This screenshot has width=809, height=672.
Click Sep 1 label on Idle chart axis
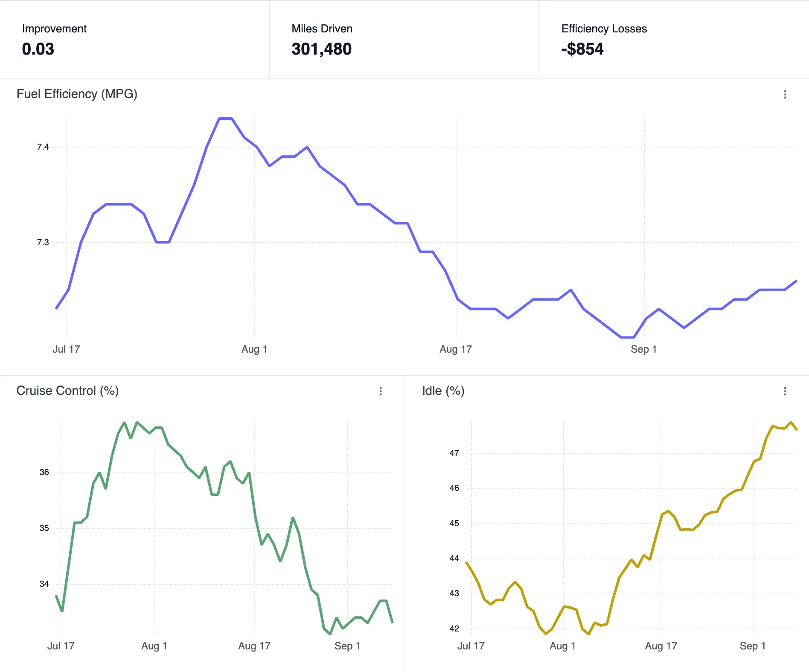pos(753,646)
